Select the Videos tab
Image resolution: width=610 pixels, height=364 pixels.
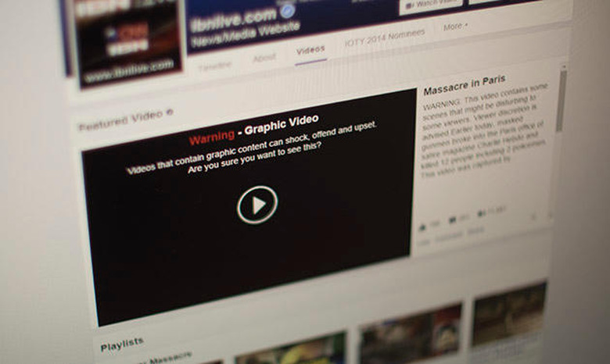310,51
